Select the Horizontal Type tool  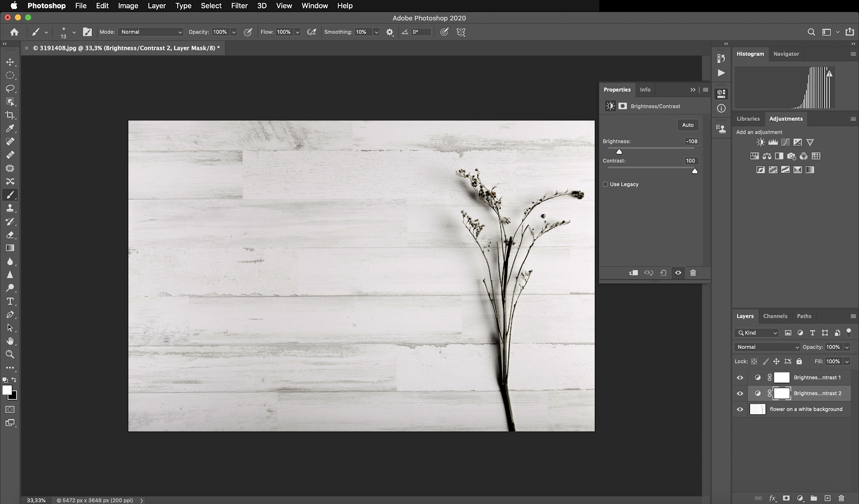tap(10, 301)
